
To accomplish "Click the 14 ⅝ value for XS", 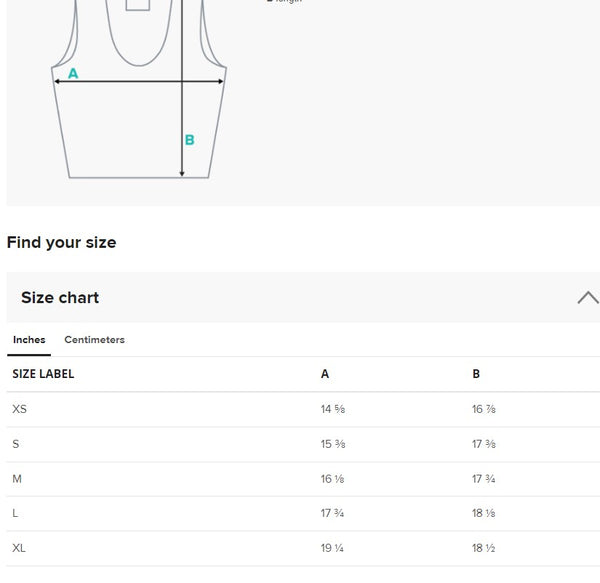I will (333, 409).
